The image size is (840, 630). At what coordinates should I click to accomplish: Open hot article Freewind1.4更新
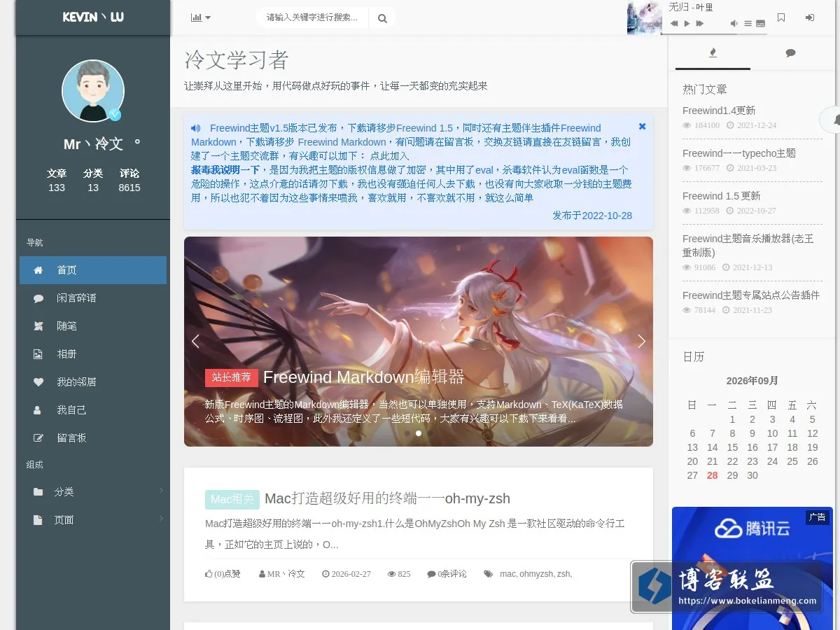(719, 111)
